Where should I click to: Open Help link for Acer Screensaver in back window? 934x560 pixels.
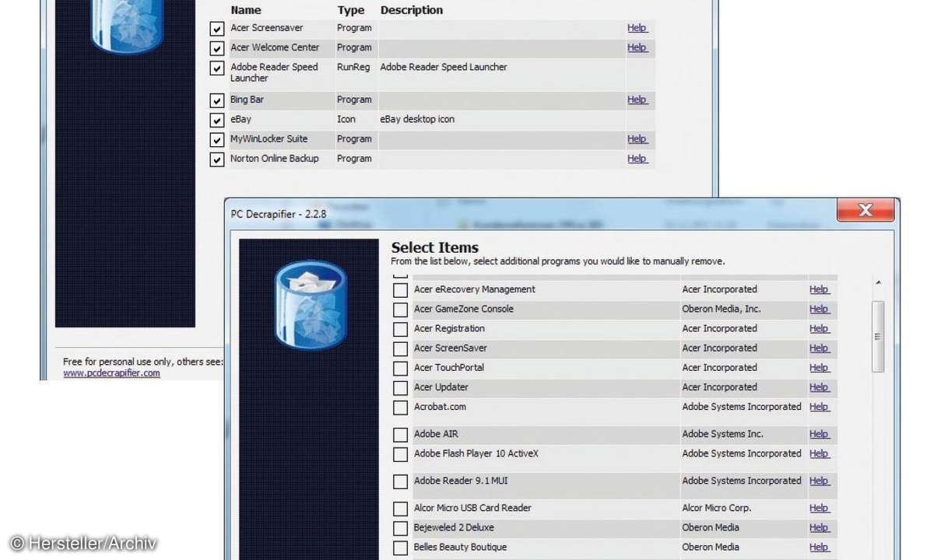(637, 28)
